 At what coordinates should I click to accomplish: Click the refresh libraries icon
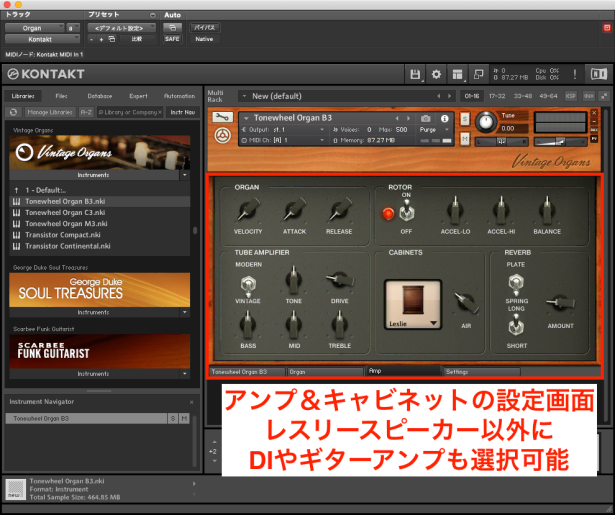click(x=13, y=112)
